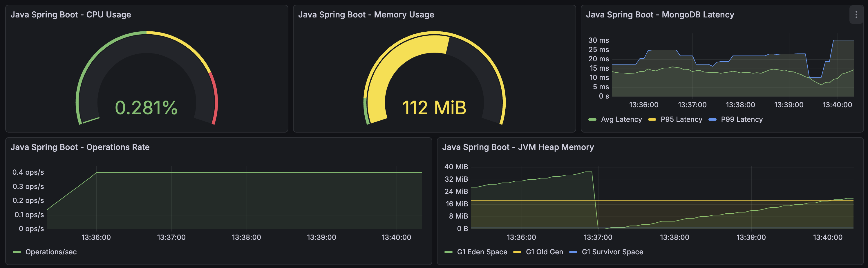Click the G1 Eden Space legend color marker
Image resolution: width=868 pixels, height=268 pixels.
coord(448,252)
